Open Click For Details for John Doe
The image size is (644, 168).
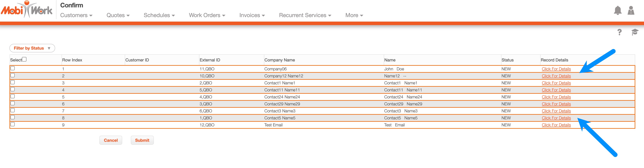(556, 69)
